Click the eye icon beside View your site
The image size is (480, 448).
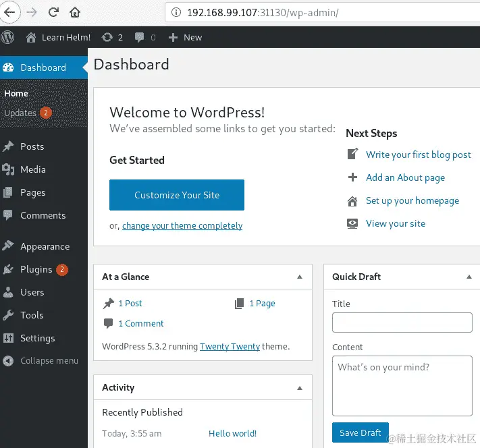point(352,224)
